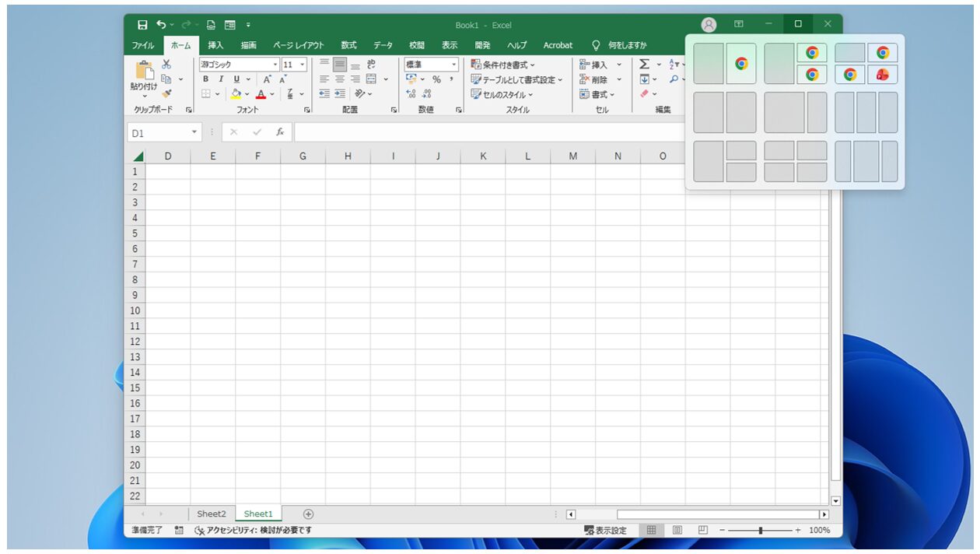
Task: Apply percent style with the % icon
Action: coord(436,79)
